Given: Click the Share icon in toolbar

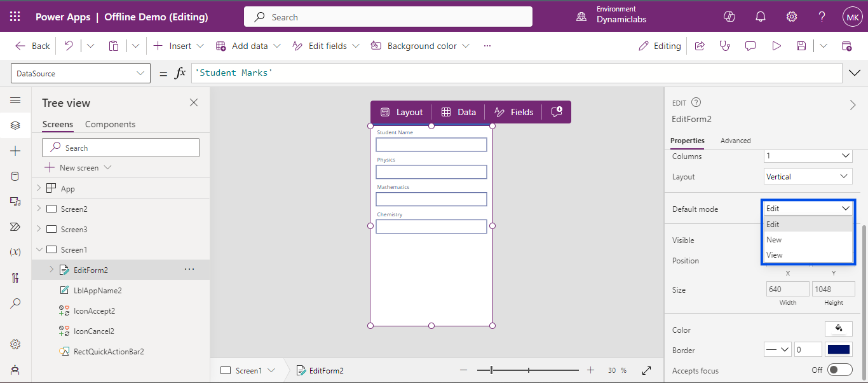Looking at the screenshot, I should coord(700,46).
